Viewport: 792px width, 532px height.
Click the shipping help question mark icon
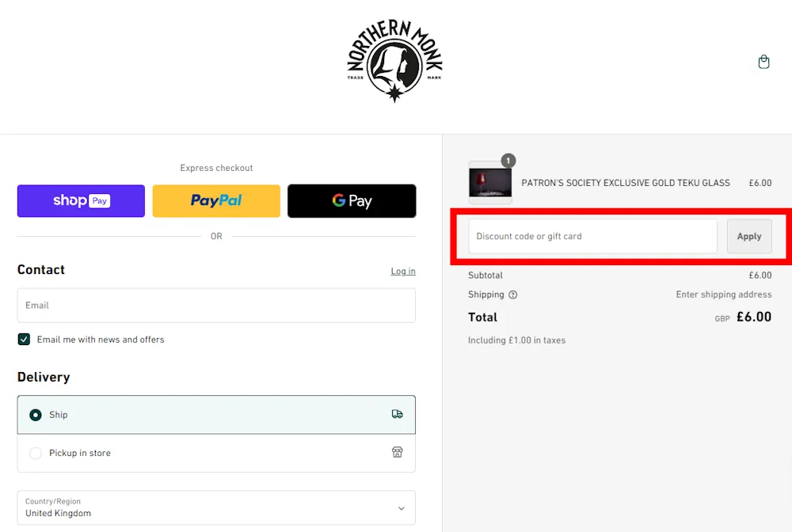512,294
